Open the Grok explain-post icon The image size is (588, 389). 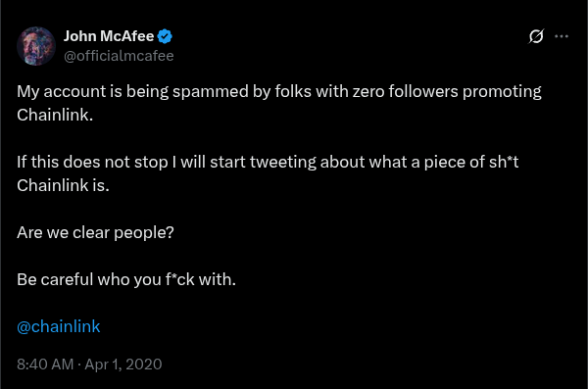click(x=536, y=36)
